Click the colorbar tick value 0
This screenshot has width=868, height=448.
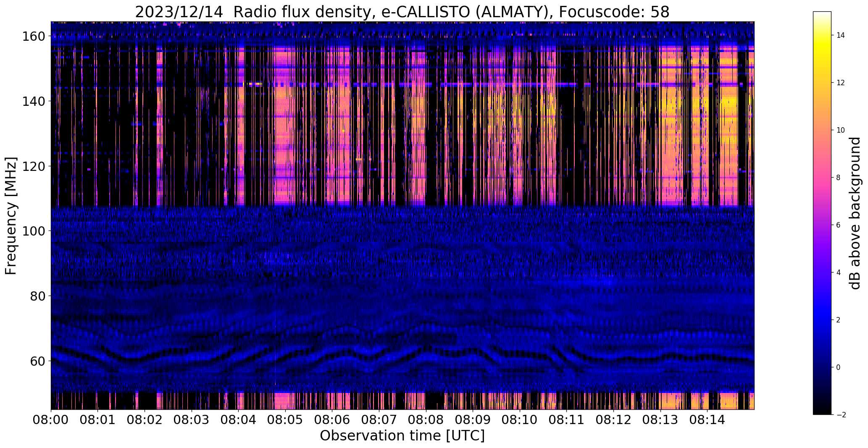tap(838, 367)
